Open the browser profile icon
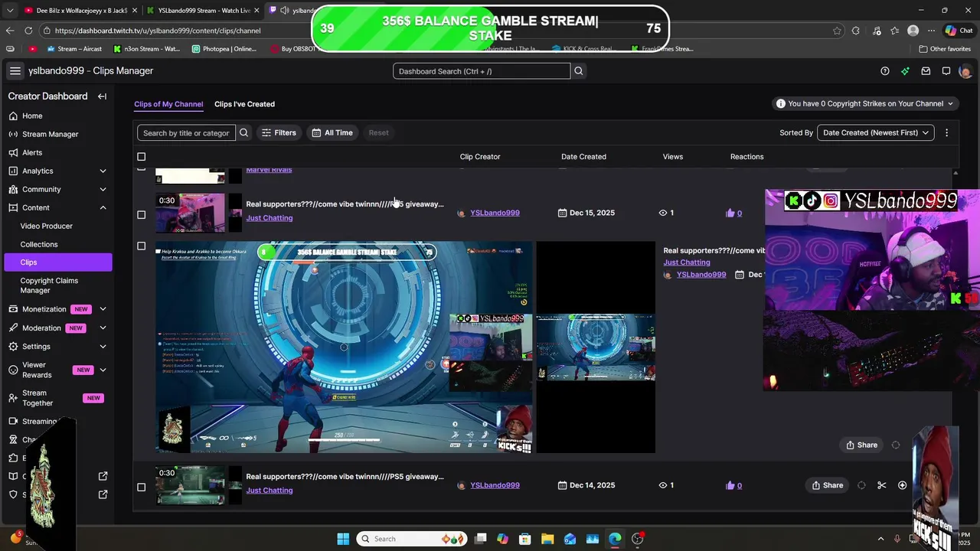The width and height of the screenshot is (980, 551). 913,31
